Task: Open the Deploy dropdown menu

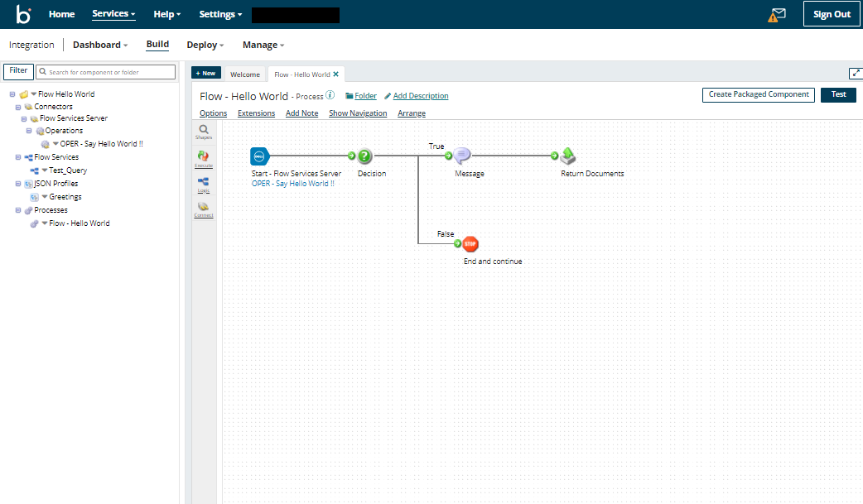Action: coord(205,45)
